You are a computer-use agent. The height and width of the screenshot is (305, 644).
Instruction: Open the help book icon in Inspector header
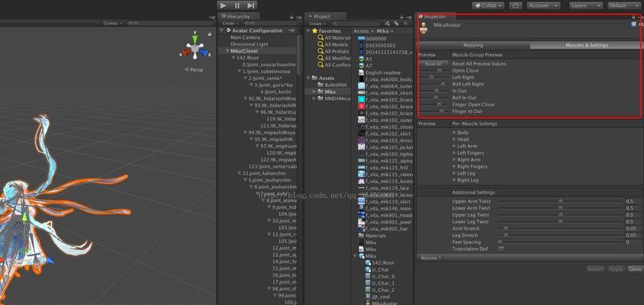[633, 24]
